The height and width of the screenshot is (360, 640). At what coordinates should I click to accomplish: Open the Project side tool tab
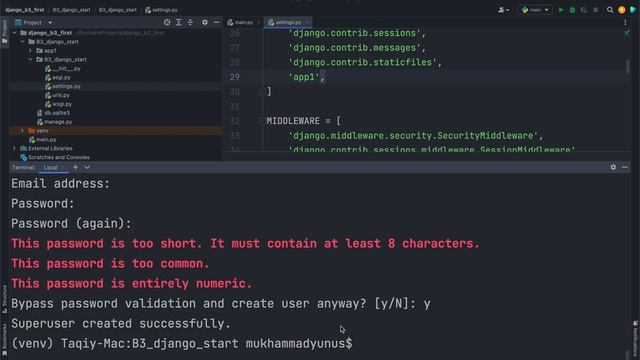[x=4, y=32]
